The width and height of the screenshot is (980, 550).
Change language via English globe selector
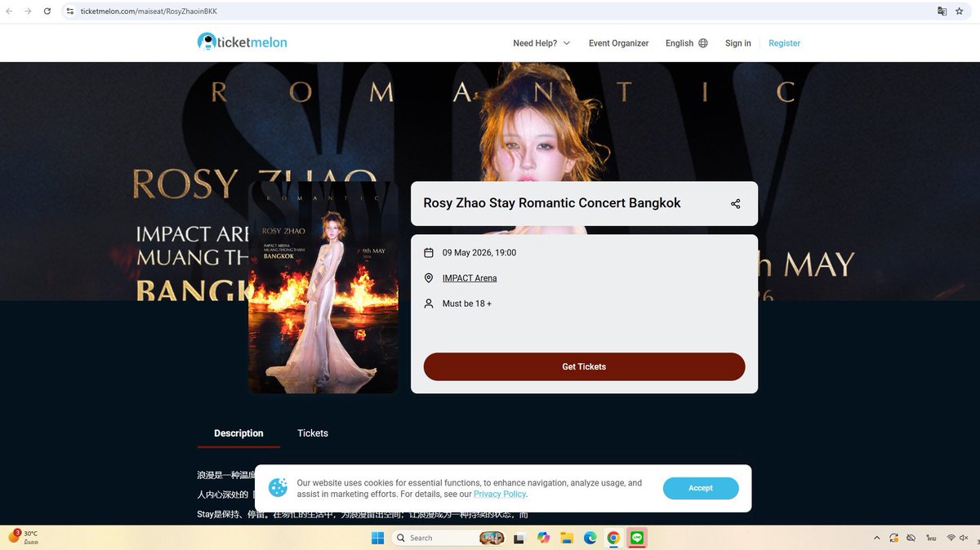(686, 43)
